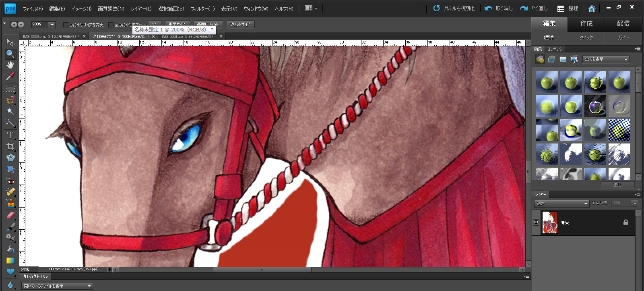Select the Magnetic Lasso tool
Image resolution: width=644 pixels, height=291 pixels.
coord(10,100)
